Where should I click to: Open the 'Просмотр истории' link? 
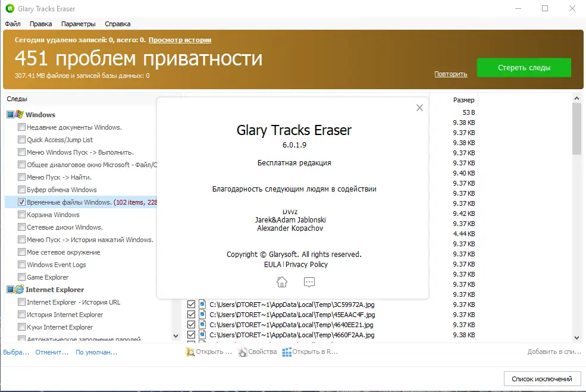[180, 40]
